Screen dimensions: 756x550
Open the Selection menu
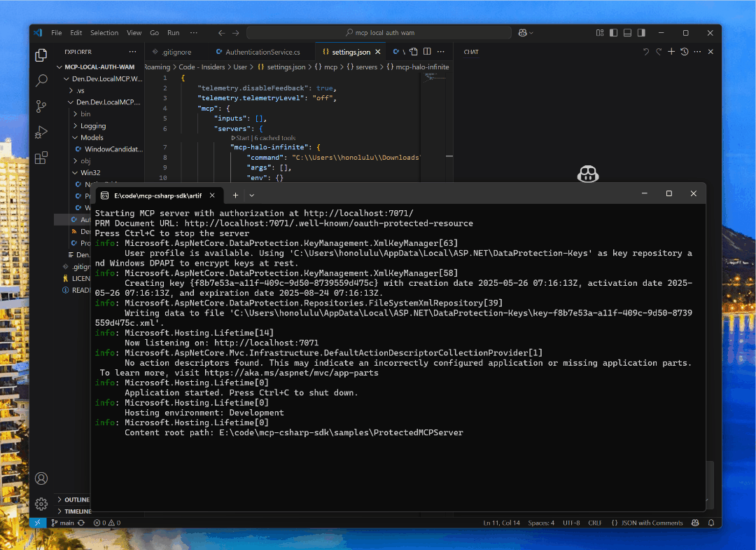pos(104,33)
